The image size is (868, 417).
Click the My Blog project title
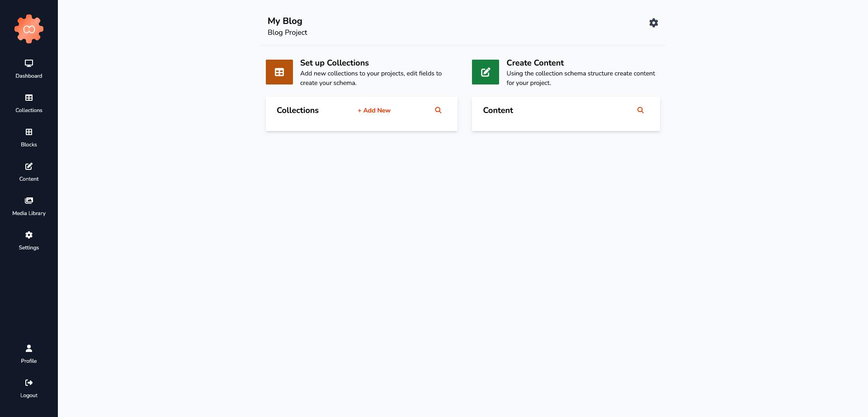tap(285, 21)
